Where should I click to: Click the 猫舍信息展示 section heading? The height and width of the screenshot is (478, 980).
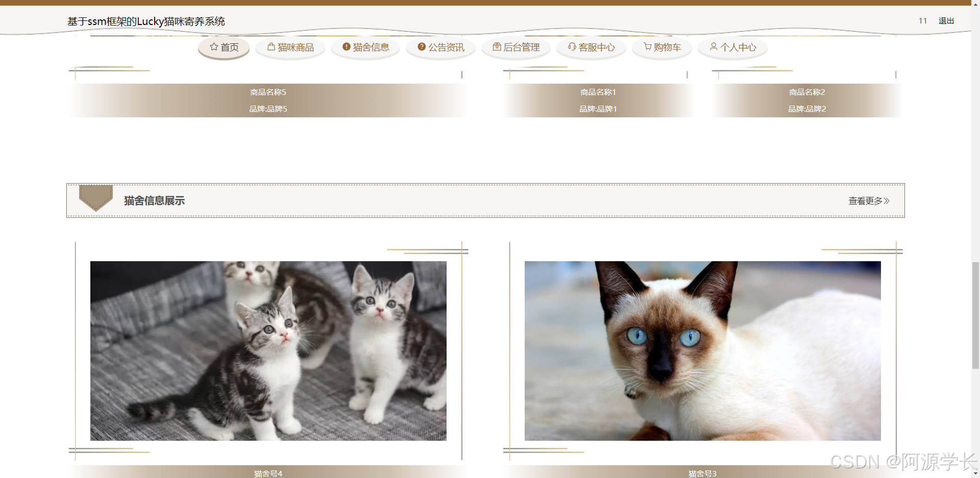(x=154, y=201)
